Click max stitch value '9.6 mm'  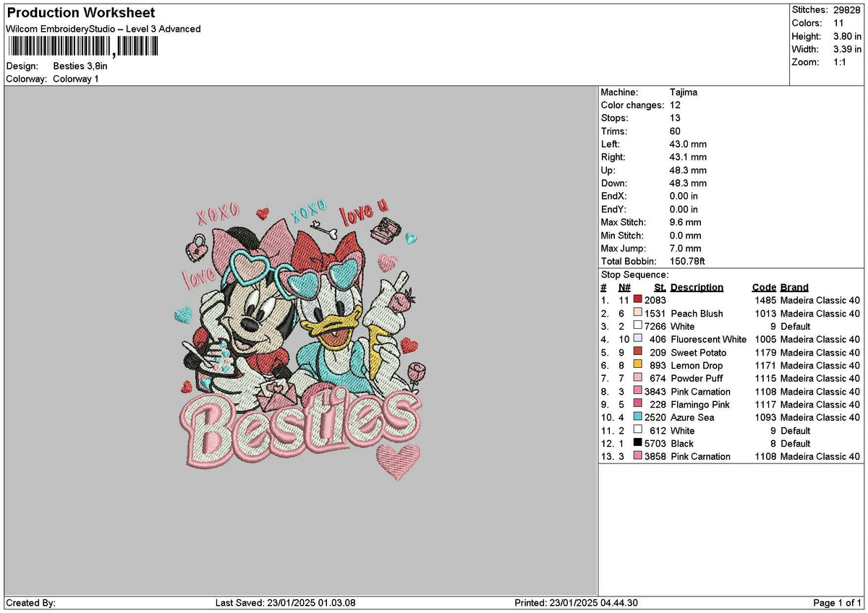[x=685, y=222]
